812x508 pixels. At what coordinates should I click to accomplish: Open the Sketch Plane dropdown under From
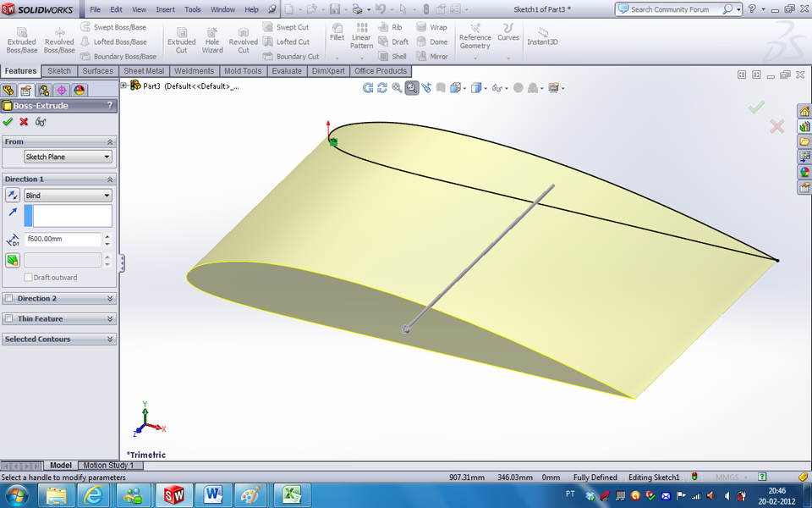point(68,157)
